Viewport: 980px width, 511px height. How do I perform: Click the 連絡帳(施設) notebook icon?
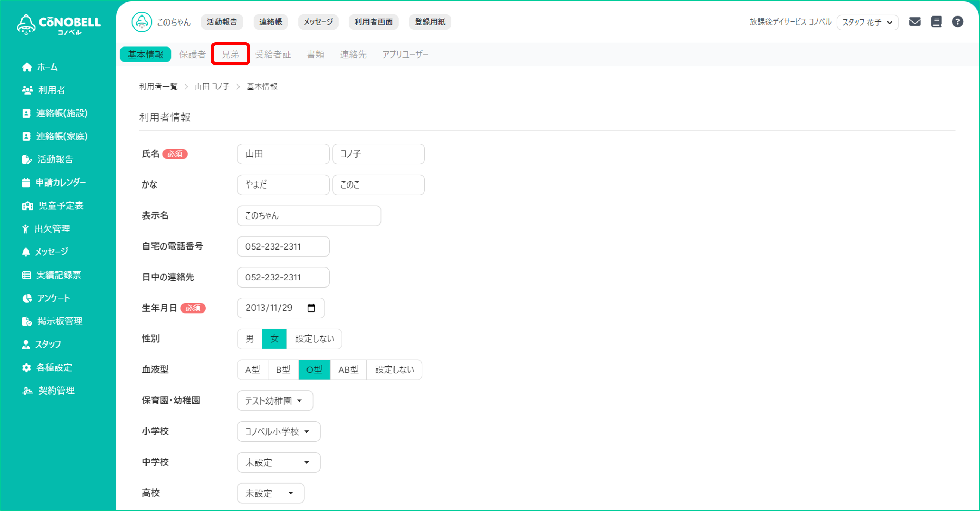(x=26, y=113)
